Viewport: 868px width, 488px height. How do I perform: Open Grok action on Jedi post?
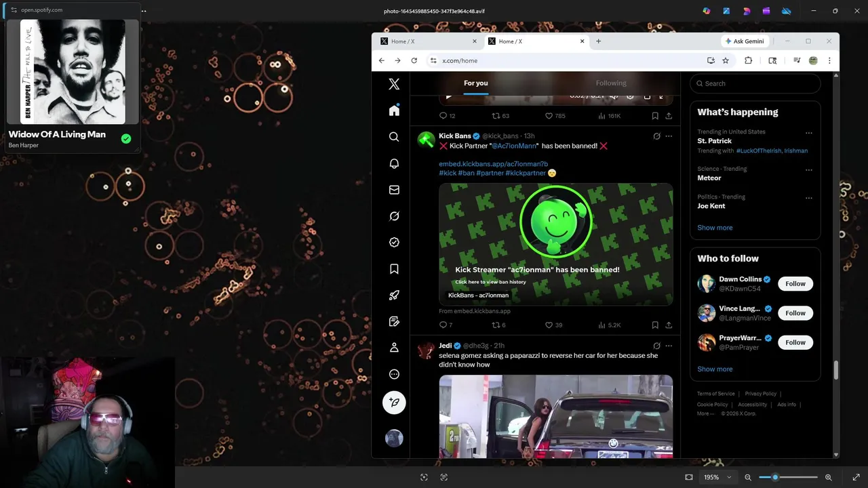coord(656,346)
